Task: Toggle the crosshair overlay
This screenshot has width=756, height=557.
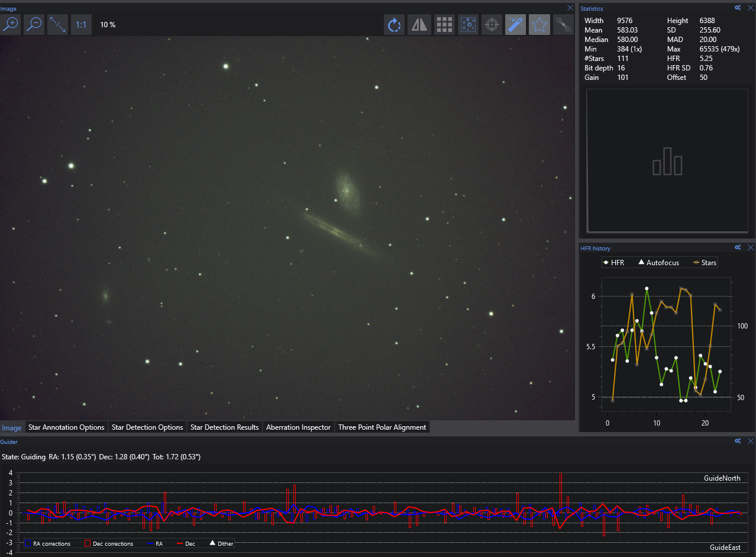Action: point(492,25)
